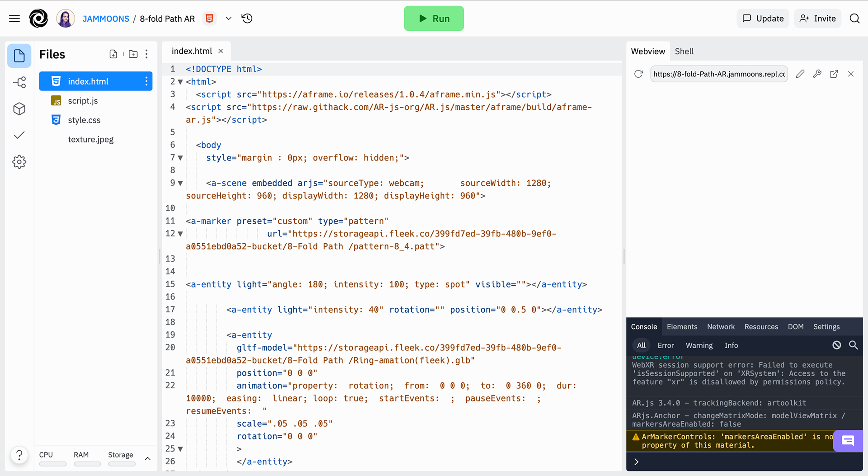The width and height of the screenshot is (868, 476).
Task: Select the Network devtools tab
Action: [721, 327]
